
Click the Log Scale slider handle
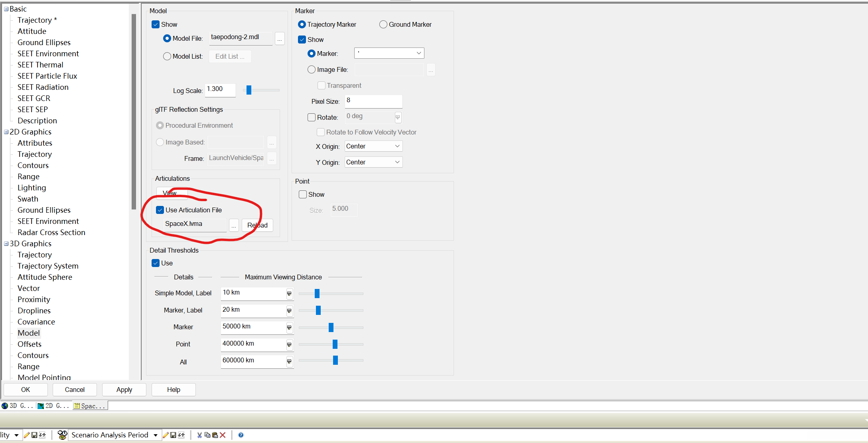point(249,90)
